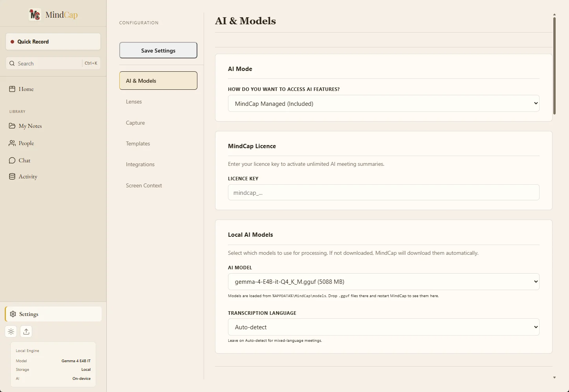This screenshot has height=392, width=569.
Task: Open the Screen Context section
Action: tap(158, 185)
